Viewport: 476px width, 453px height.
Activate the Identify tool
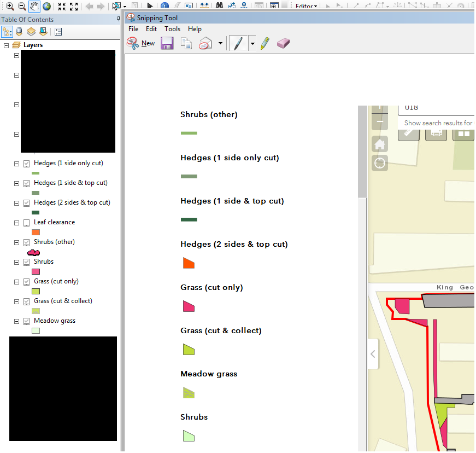coord(164,5)
